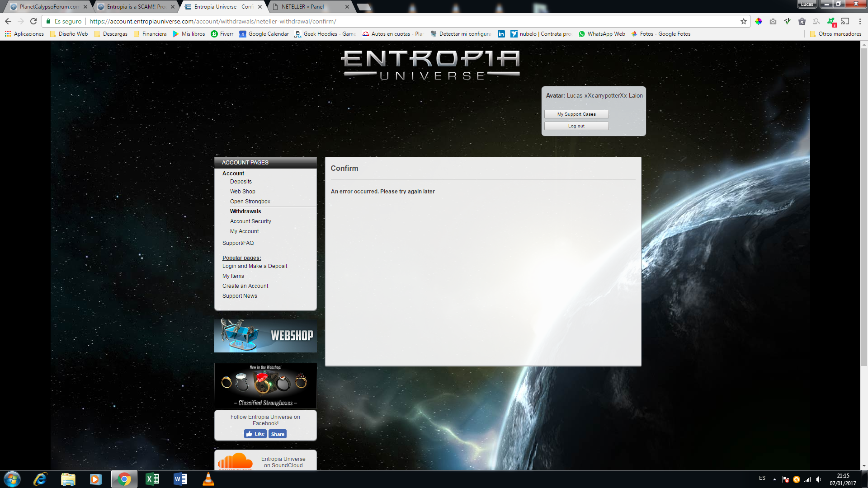Screen dimensions: 868x488
Task: Open My Support Cases
Action: tap(576, 114)
